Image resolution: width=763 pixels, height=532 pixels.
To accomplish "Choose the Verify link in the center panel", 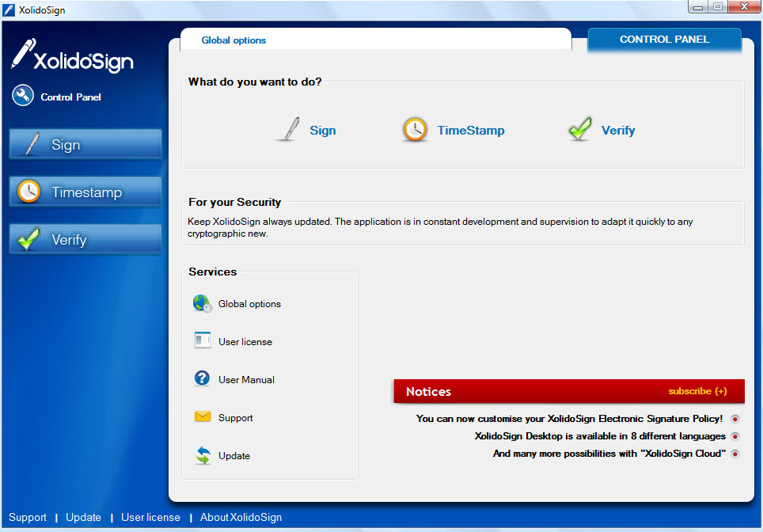I will pyautogui.click(x=618, y=131).
